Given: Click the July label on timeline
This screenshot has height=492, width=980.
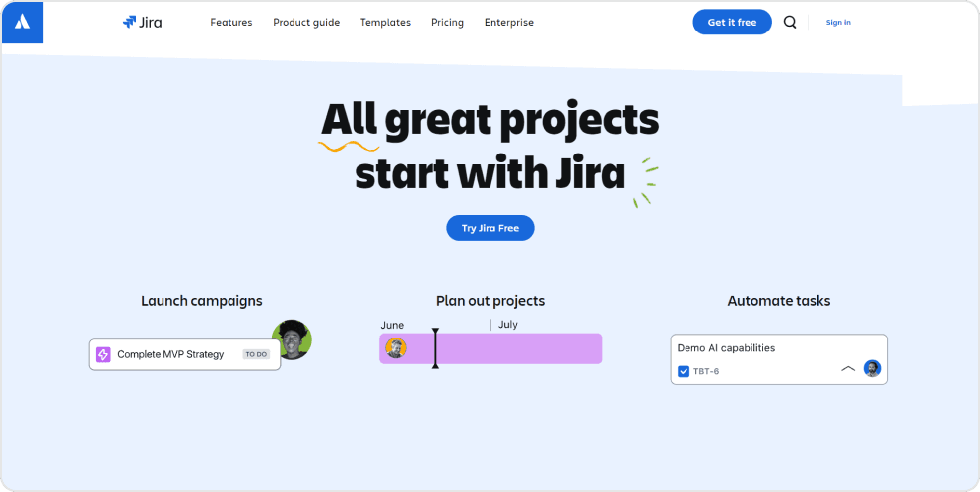Looking at the screenshot, I should pos(507,325).
